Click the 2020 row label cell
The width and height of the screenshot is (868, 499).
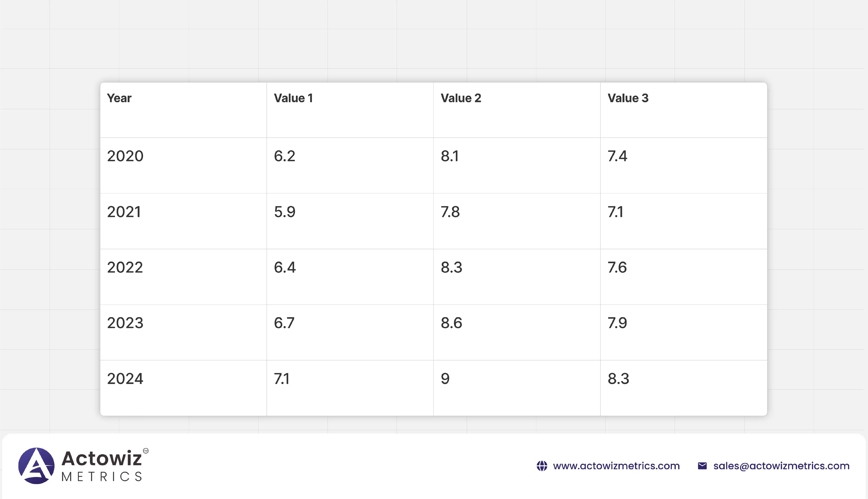[125, 156]
